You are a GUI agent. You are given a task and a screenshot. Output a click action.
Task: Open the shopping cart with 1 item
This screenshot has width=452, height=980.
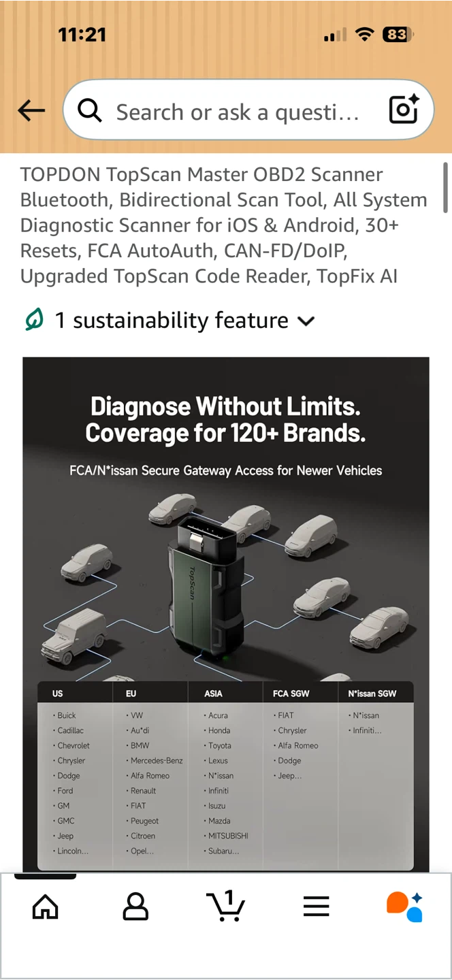pyautogui.click(x=225, y=905)
